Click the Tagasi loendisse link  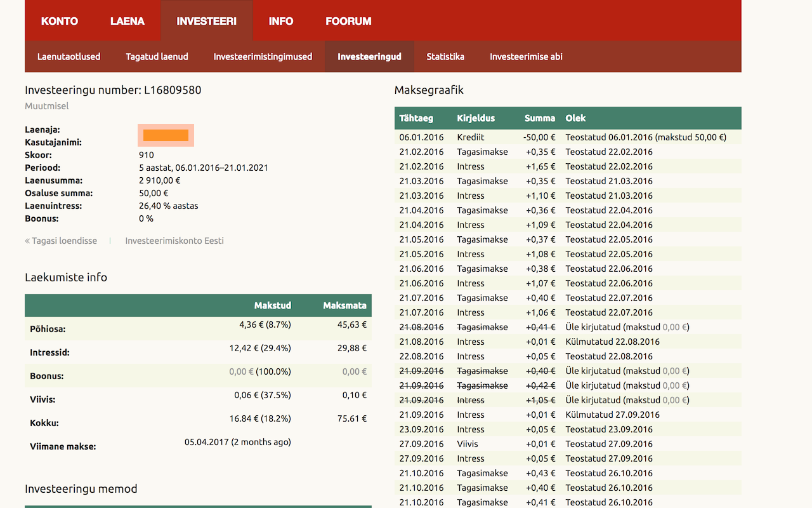point(61,241)
